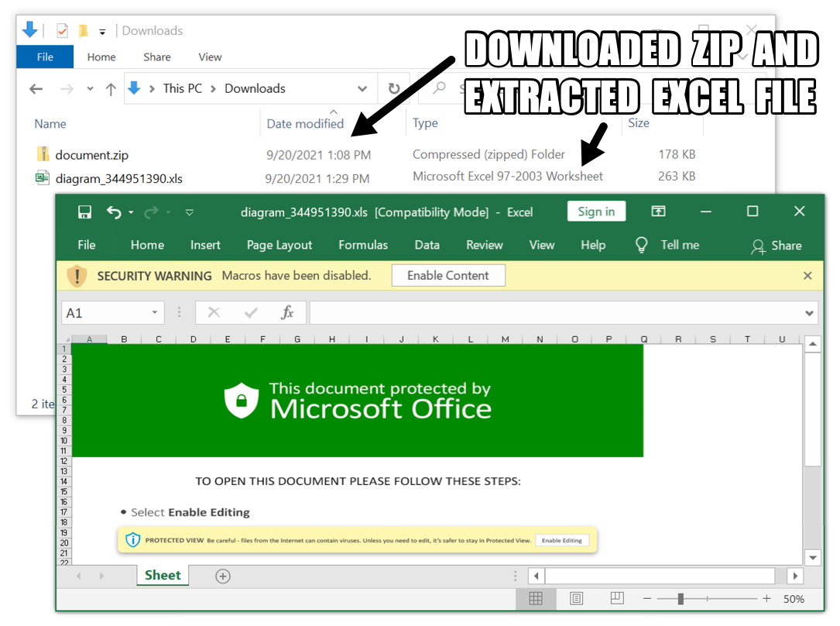The width and height of the screenshot is (840, 626).
Task: Add a new sheet with plus icon
Action: coord(223,576)
